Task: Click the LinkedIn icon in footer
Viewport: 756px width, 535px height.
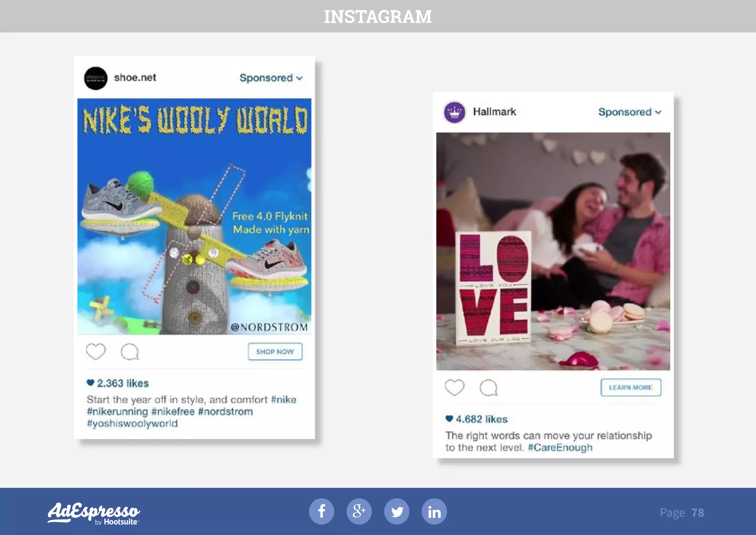Action: 434,512
